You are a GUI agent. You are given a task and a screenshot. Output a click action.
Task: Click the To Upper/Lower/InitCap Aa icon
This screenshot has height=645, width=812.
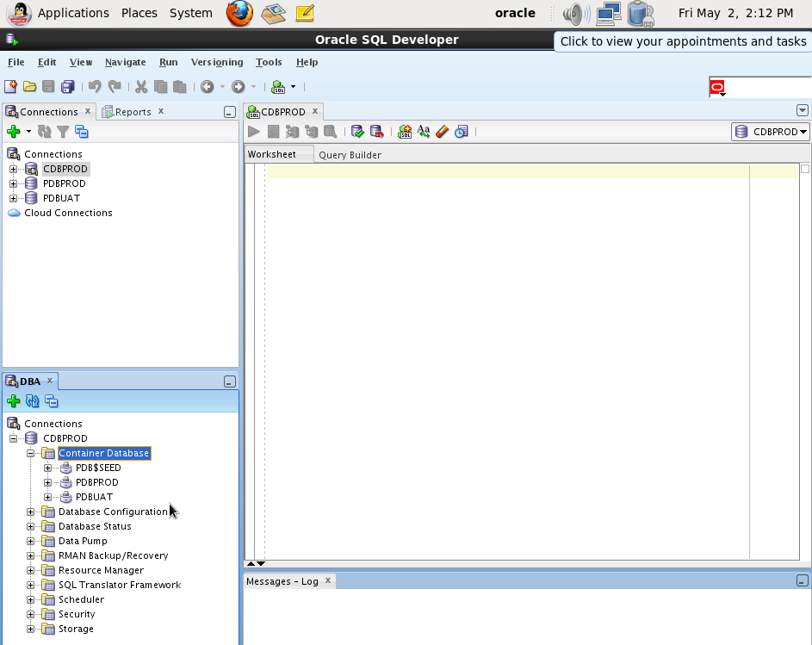pos(424,132)
